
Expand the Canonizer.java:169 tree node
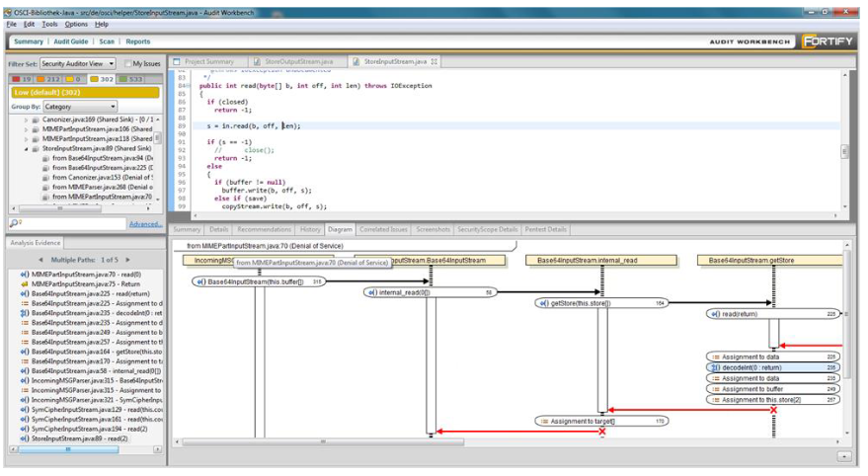(x=26, y=119)
